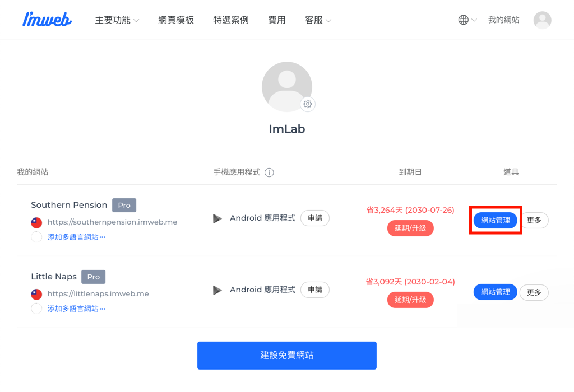574x392 pixels.
Task: Click the user avatar in the header
Action: point(542,20)
